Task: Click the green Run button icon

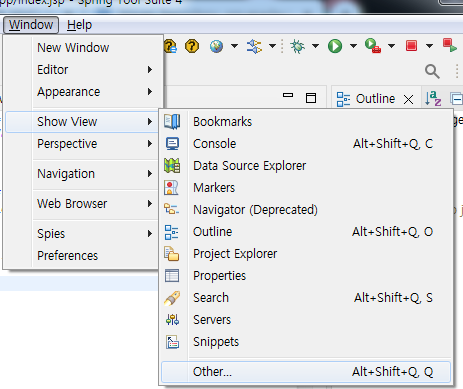Action: 335,46
